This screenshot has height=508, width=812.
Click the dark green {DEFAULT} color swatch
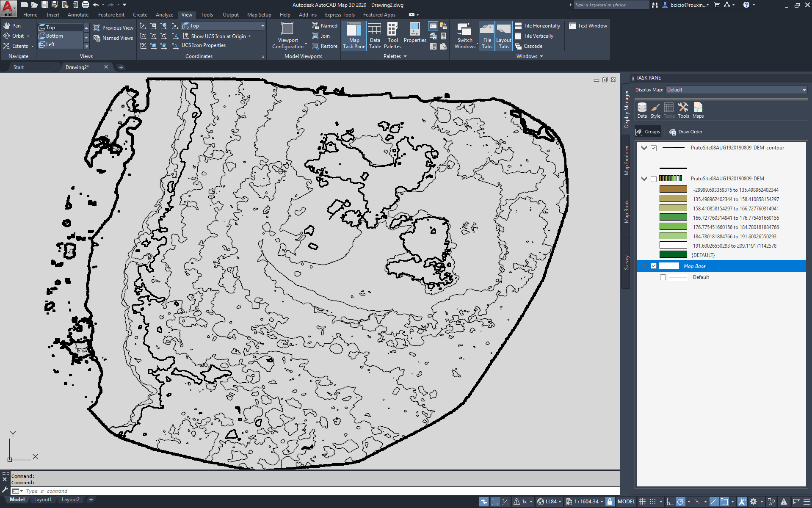coord(673,254)
